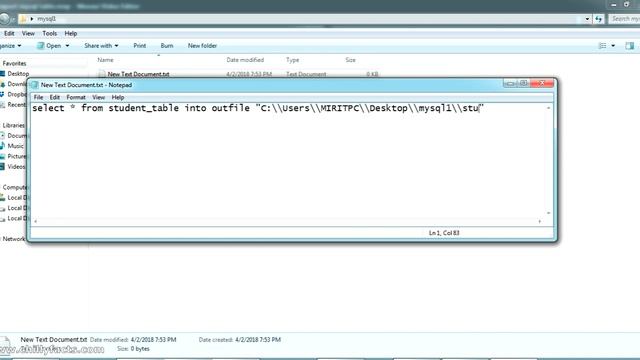Click the Notepad text editing area
This screenshot has height=360, width=640.
tap(288, 160)
